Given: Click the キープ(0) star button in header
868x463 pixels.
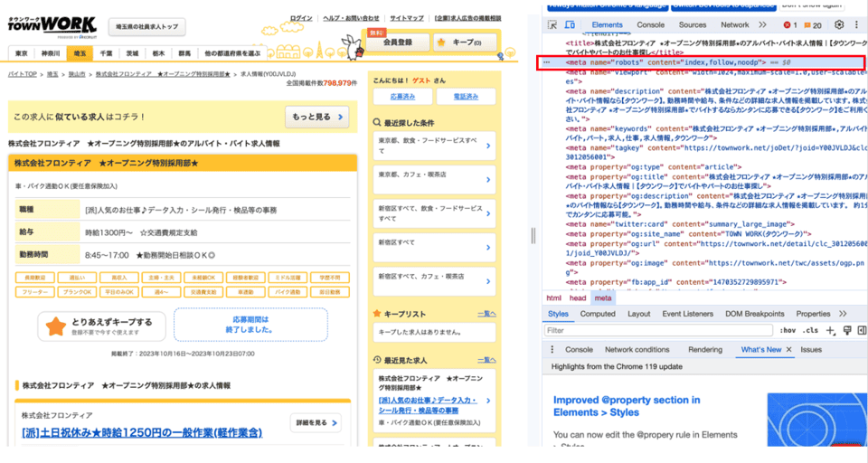Looking at the screenshot, I should pyautogui.click(x=465, y=43).
